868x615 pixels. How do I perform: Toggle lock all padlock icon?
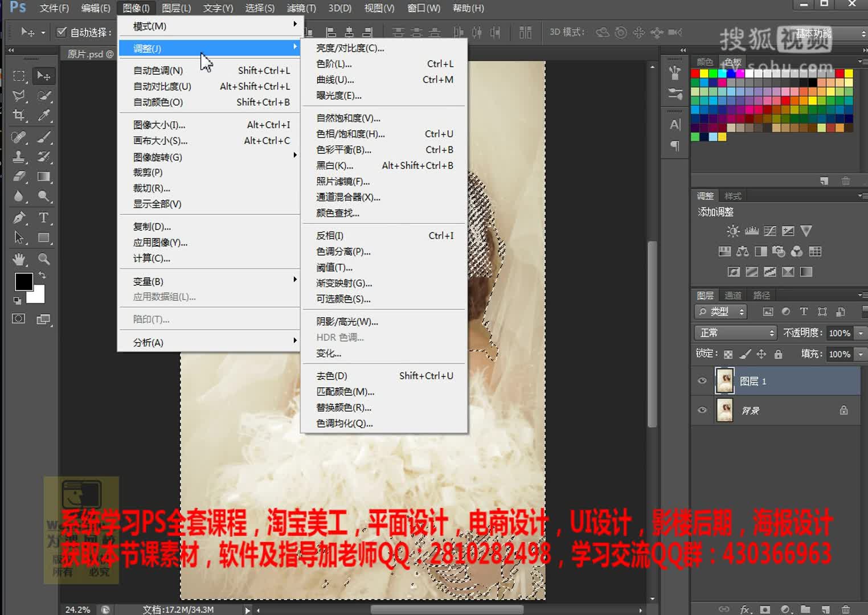pyautogui.click(x=778, y=354)
